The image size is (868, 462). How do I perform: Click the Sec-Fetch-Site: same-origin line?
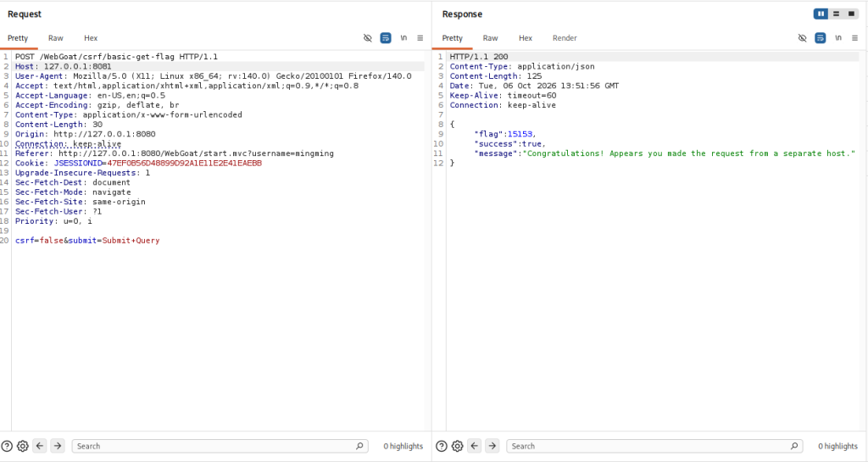point(81,202)
